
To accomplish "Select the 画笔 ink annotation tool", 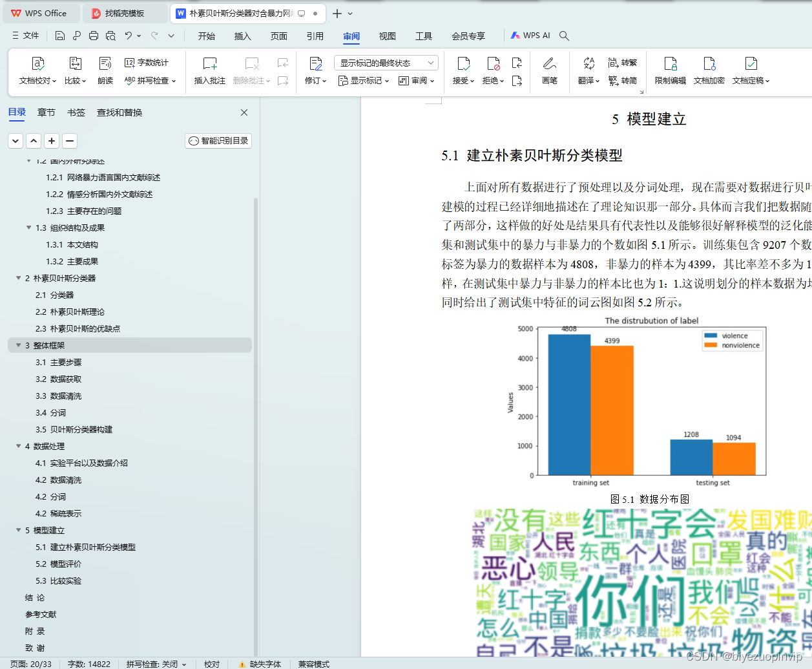I will point(550,71).
